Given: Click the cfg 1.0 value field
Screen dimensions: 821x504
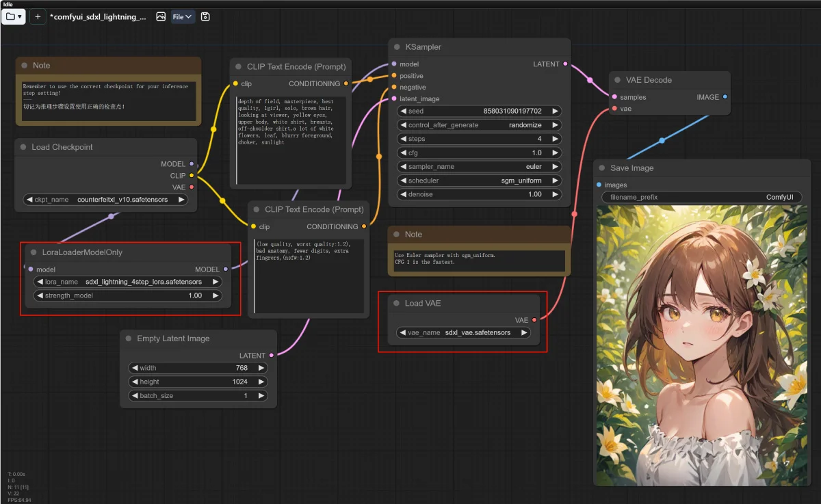Looking at the screenshot, I should pos(479,153).
